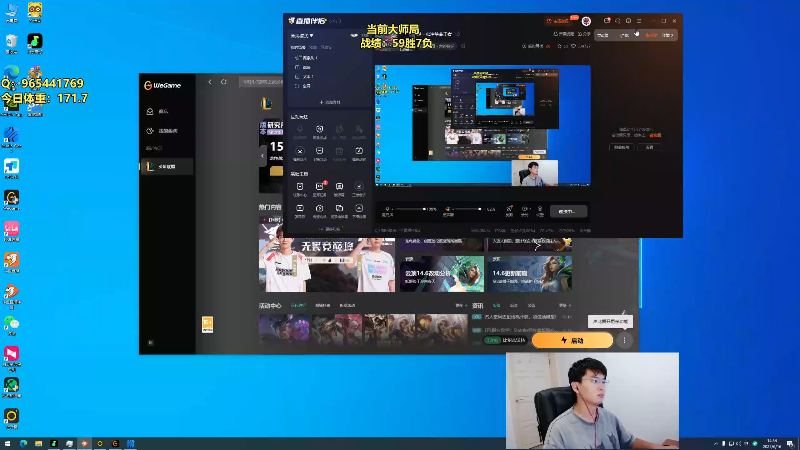Image resolution: width=800 pixels, height=450 pixels.
Task: Open three-dot options beside WeGame launch button
Action: pyautogui.click(x=624, y=340)
